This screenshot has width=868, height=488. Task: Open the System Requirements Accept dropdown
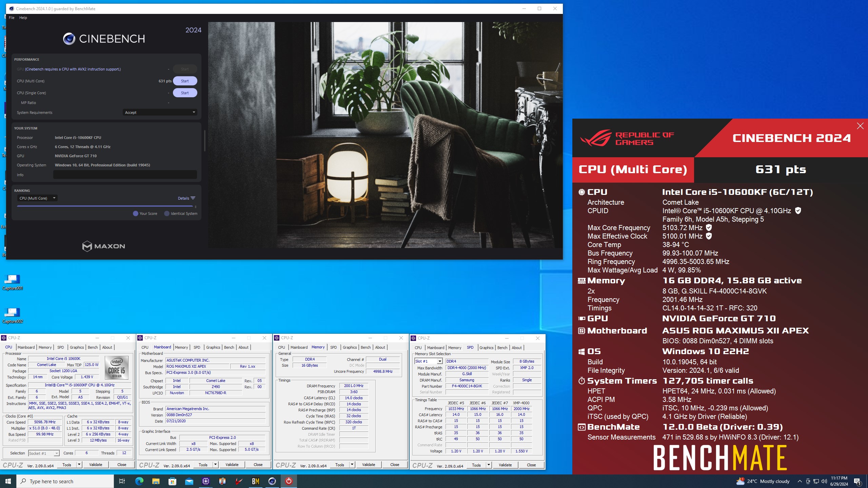point(160,113)
